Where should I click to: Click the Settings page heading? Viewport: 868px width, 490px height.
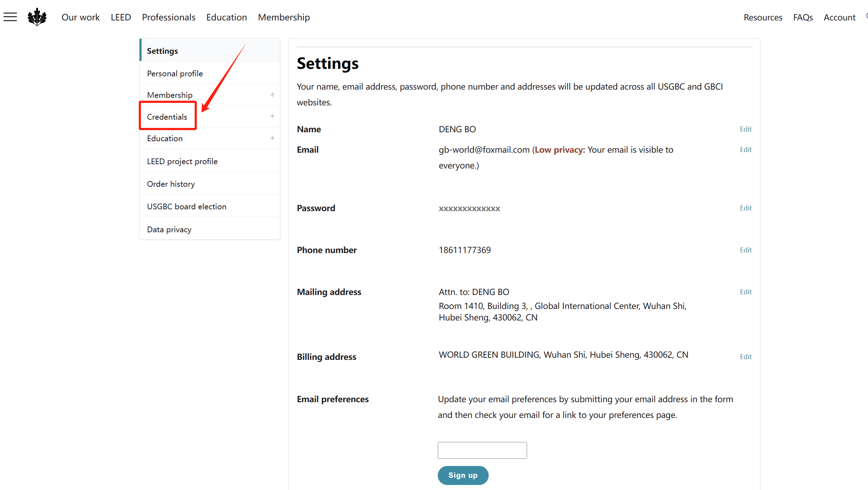(328, 63)
